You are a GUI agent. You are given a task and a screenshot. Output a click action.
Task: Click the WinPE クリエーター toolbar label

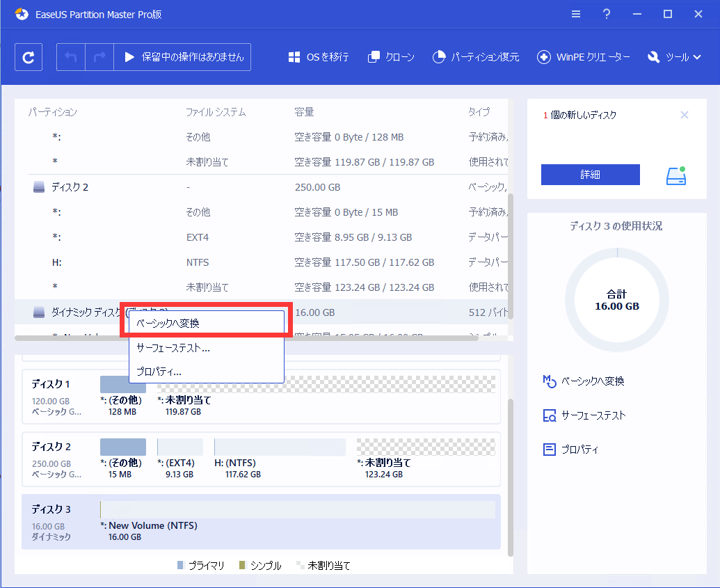[x=593, y=57]
